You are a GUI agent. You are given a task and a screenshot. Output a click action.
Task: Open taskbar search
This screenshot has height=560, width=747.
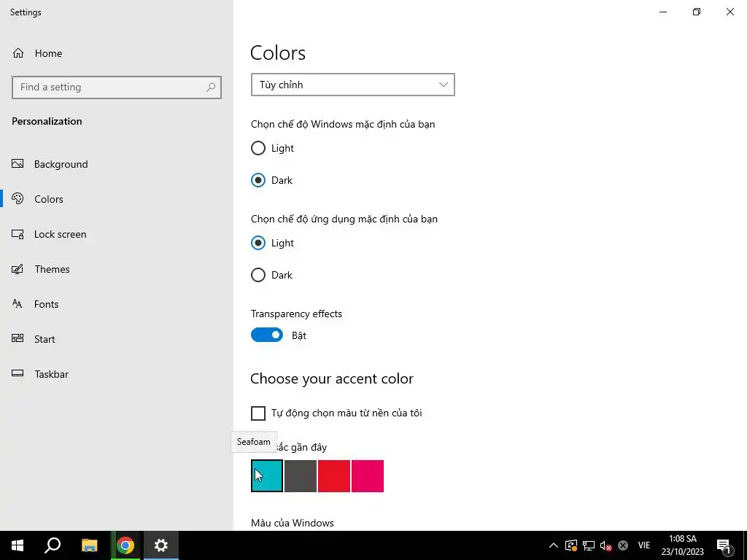coord(53,545)
